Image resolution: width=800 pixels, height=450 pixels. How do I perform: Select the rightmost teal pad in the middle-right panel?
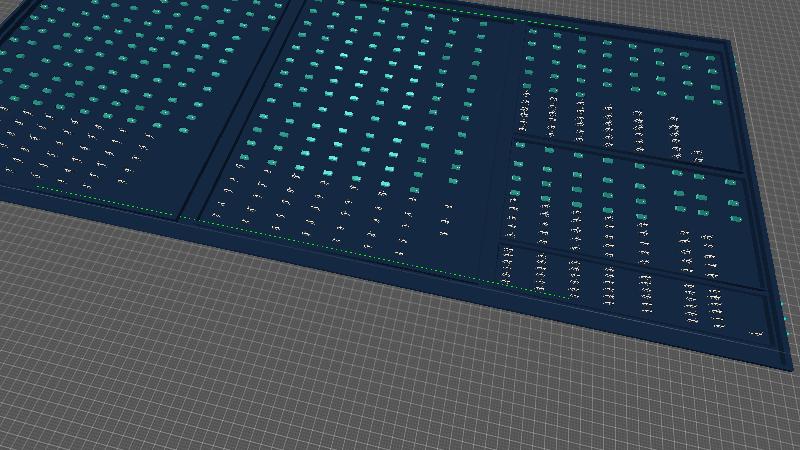[x=733, y=204]
